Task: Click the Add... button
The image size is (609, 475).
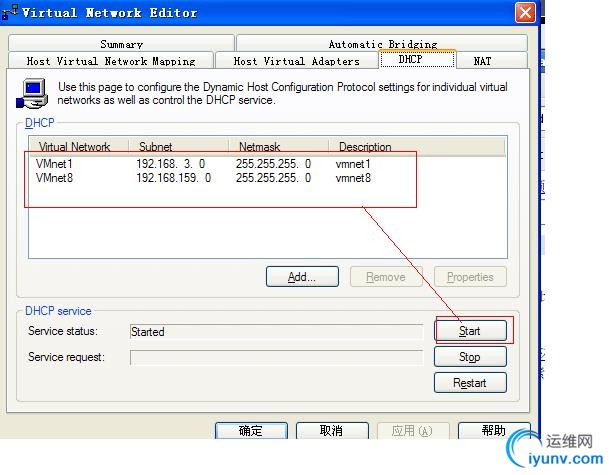Action: 302,277
